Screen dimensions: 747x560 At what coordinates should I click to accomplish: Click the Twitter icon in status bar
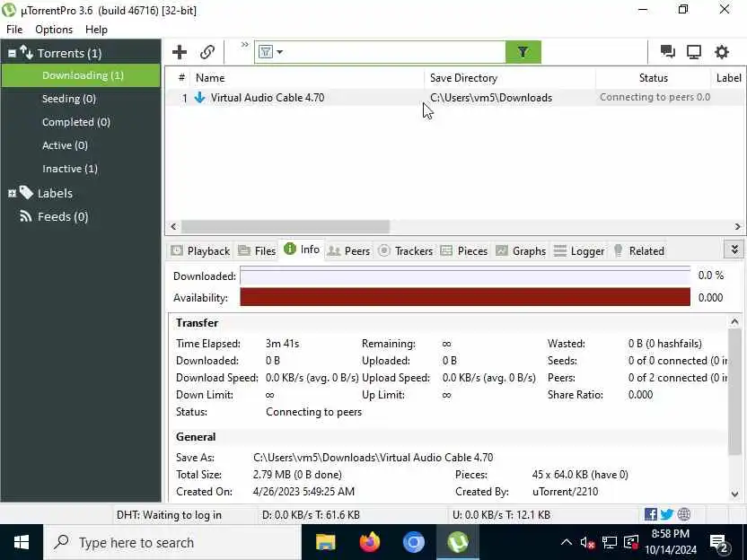pos(667,514)
